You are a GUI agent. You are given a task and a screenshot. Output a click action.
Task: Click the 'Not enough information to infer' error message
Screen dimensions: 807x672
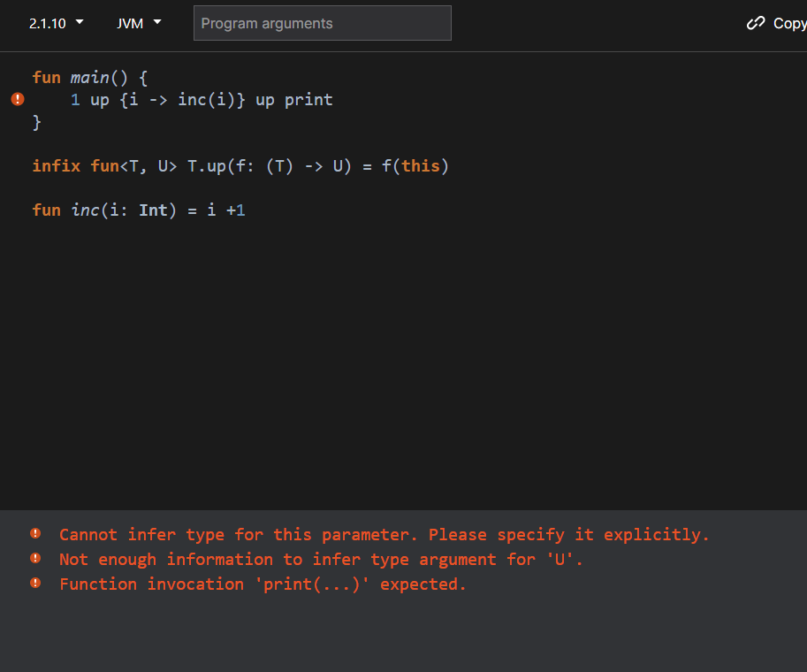click(x=321, y=559)
